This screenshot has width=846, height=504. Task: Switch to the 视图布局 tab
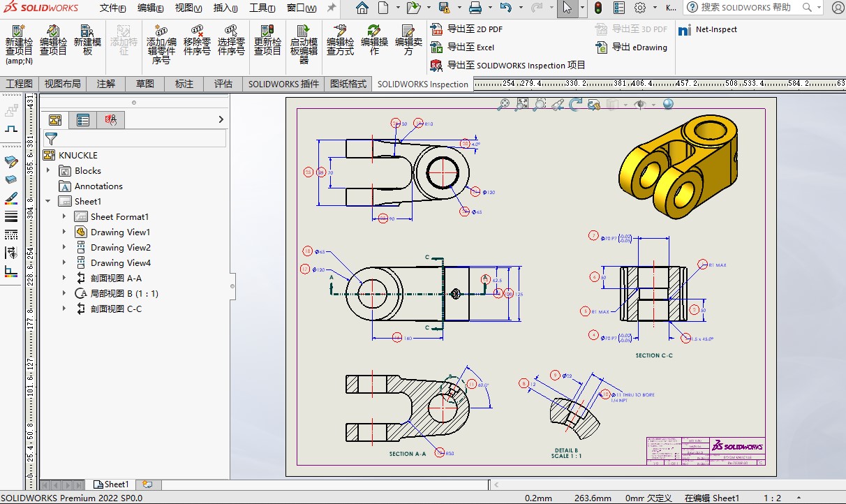[x=62, y=84]
